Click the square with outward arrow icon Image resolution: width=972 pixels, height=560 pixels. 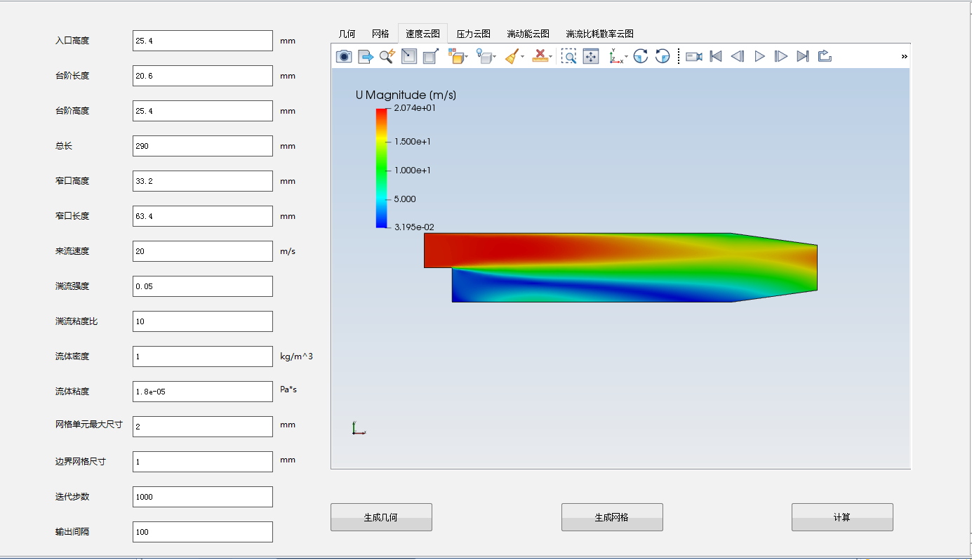point(431,56)
